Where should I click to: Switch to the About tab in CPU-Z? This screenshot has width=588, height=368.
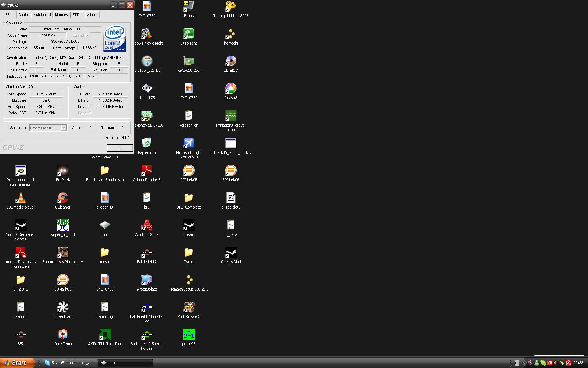(92, 15)
